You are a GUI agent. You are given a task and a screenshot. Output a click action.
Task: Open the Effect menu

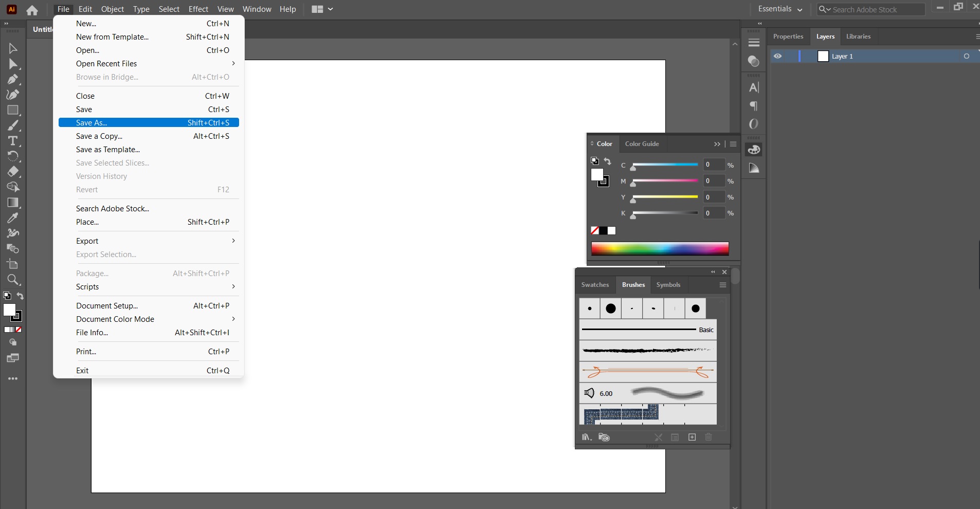(198, 9)
